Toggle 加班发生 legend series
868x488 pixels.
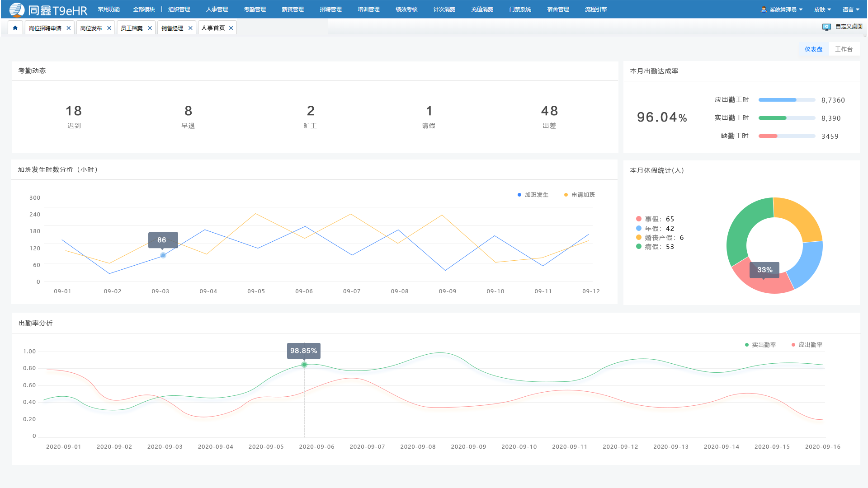coord(533,195)
